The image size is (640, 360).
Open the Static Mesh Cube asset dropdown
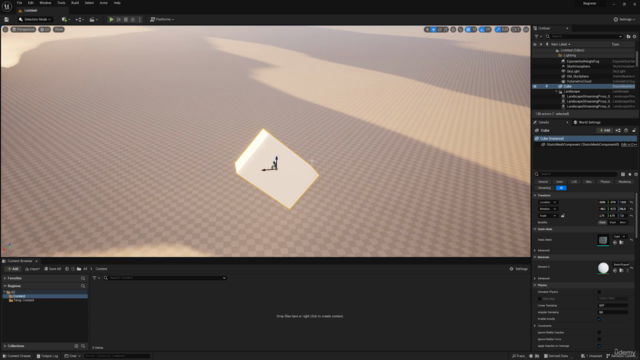click(x=620, y=236)
